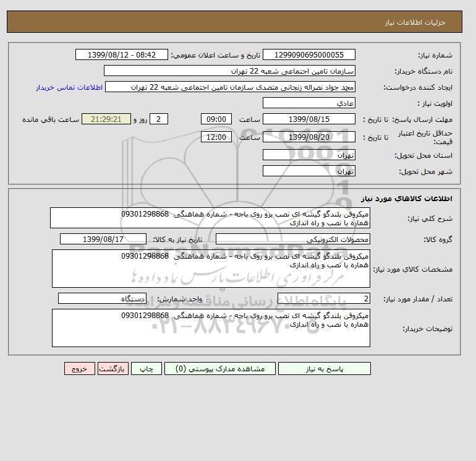
Task: Click response deadline time 09:00
Action: pos(216,119)
